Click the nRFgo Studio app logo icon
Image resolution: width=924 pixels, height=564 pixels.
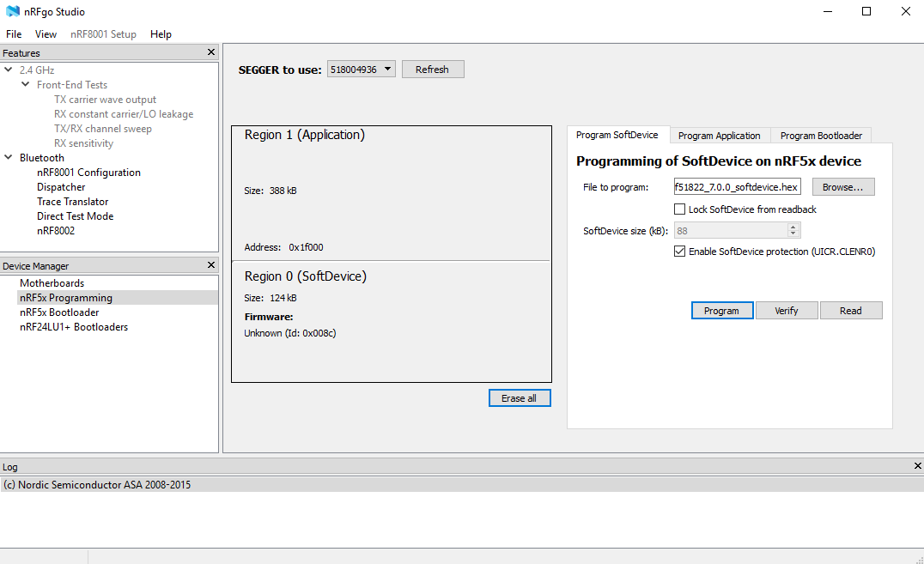(x=12, y=11)
